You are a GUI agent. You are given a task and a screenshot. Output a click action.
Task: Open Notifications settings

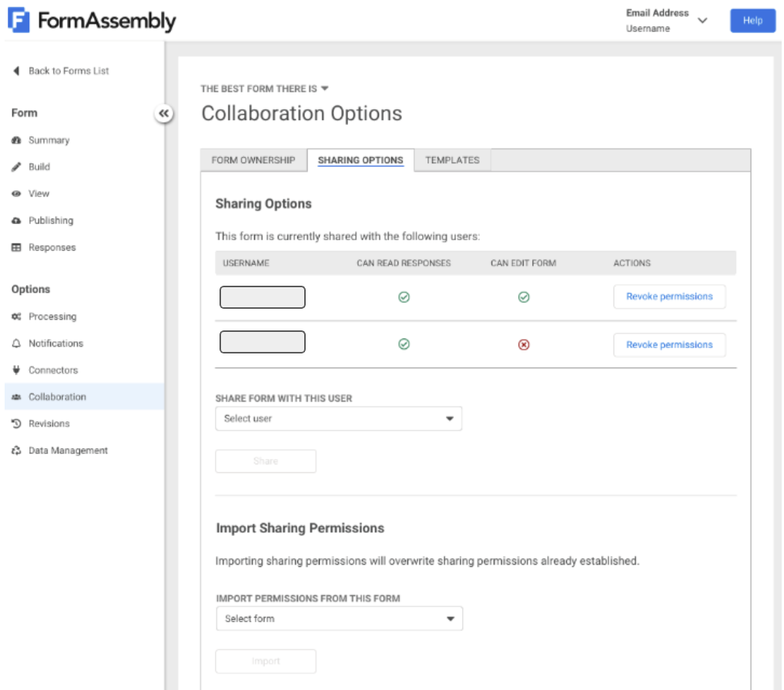[x=52, y=343]
